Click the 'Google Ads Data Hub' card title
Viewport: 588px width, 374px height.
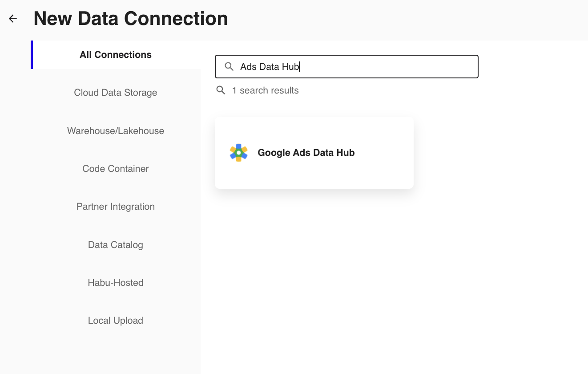306,153
